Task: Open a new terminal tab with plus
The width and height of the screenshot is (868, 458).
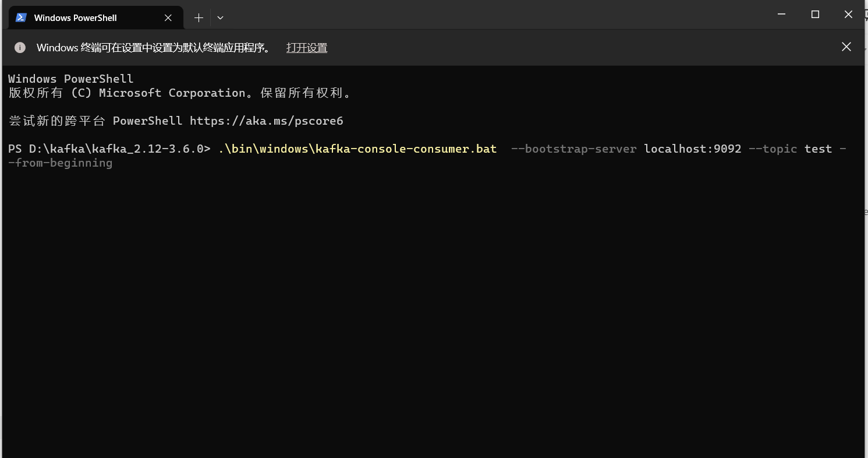Action: (199, 18)
